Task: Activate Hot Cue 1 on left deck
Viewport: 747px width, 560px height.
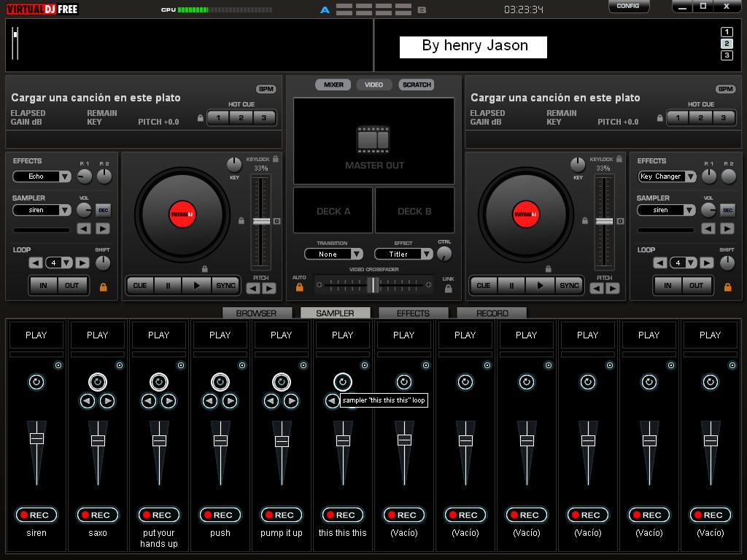Action: point(218,117)
